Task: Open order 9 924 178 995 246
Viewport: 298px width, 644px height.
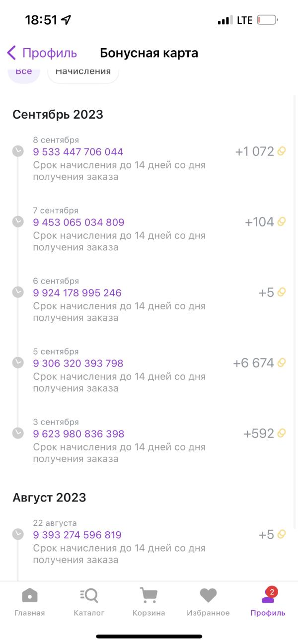Action: point(77,293)
